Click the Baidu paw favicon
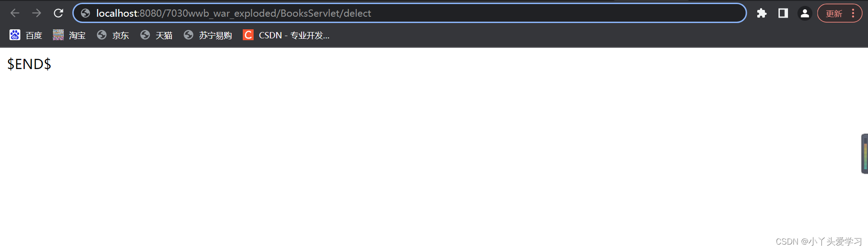The height and width of the screenshot is (250, 868). click(15, 35)
